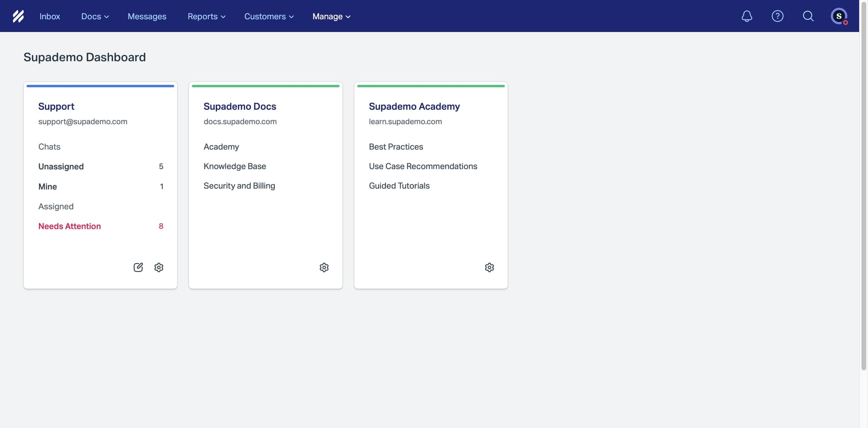Open Supademo Docs settings gear
Viewport: 868px width, 428px height.
(324, 267)
